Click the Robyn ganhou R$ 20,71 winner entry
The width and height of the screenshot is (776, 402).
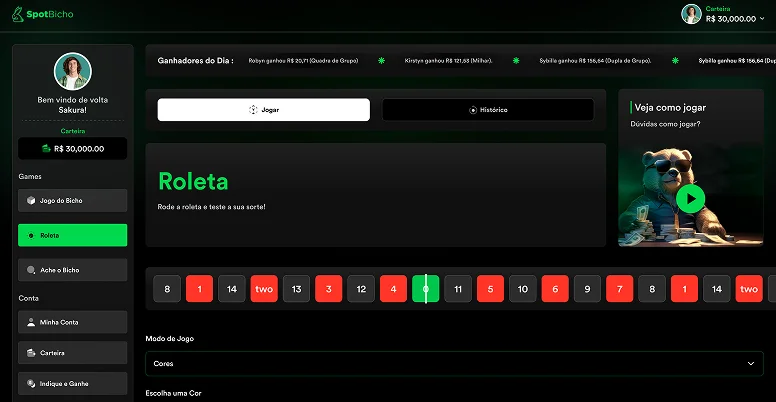(x=303, y=61)
